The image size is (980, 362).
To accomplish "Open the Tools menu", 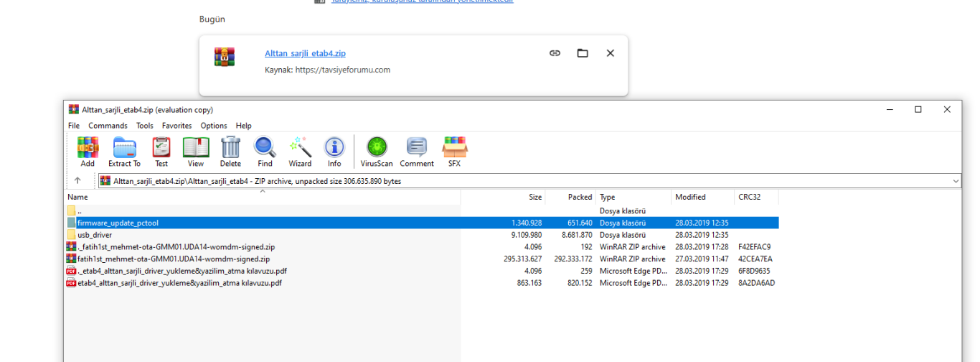I will [145, 126].
